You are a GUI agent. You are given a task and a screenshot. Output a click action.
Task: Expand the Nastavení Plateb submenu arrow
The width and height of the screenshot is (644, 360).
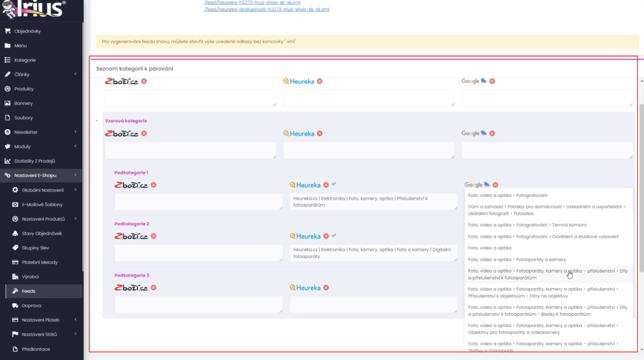pyautogui.click(x=76, y=320)
